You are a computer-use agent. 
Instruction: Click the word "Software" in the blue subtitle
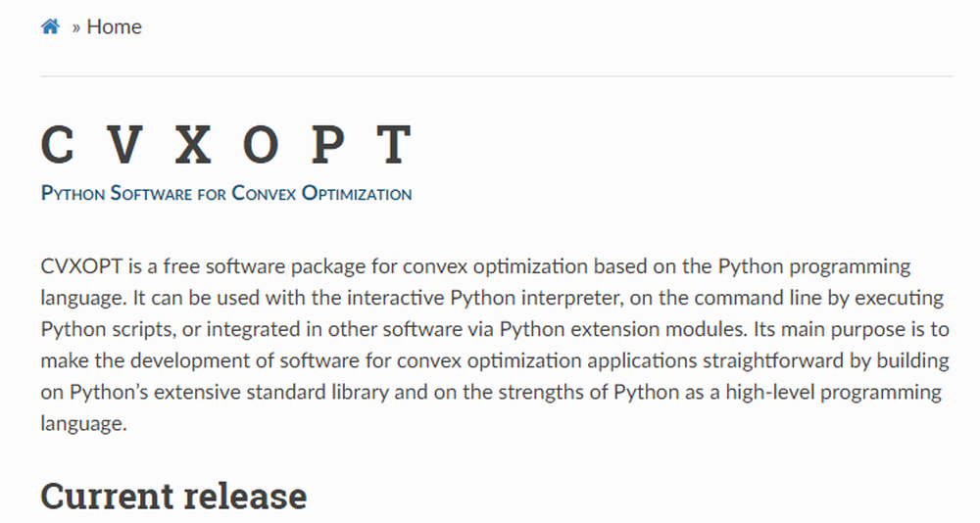tap(151, 193)
